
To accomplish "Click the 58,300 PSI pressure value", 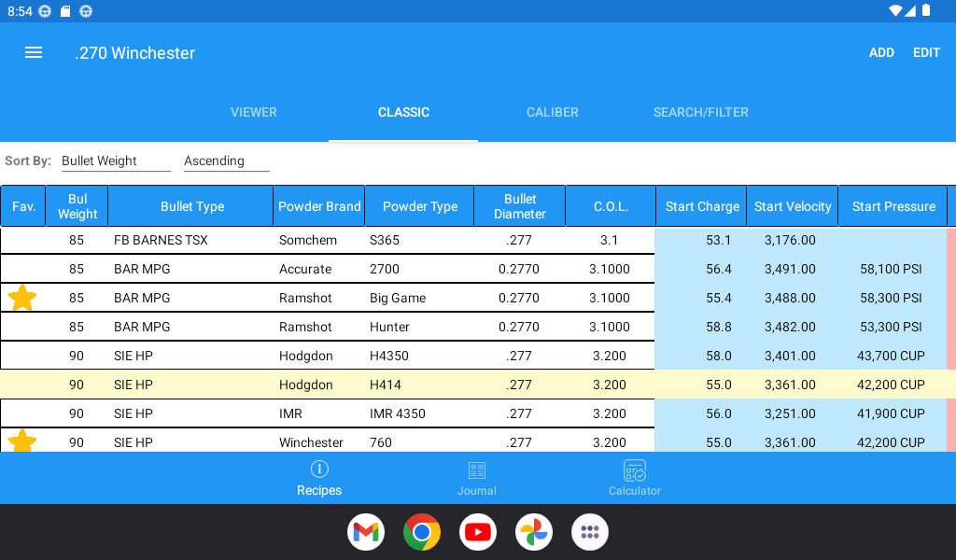I will click(x=891, y=298).
